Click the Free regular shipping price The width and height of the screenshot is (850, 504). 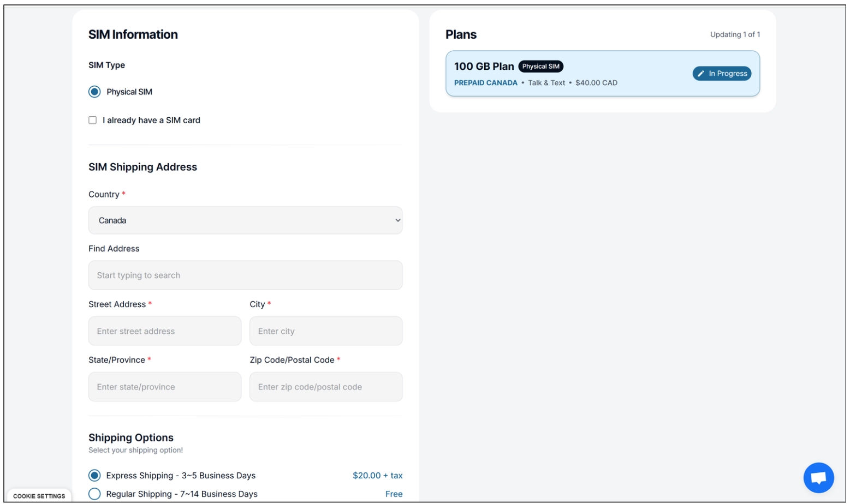click(x=394, y=494)
